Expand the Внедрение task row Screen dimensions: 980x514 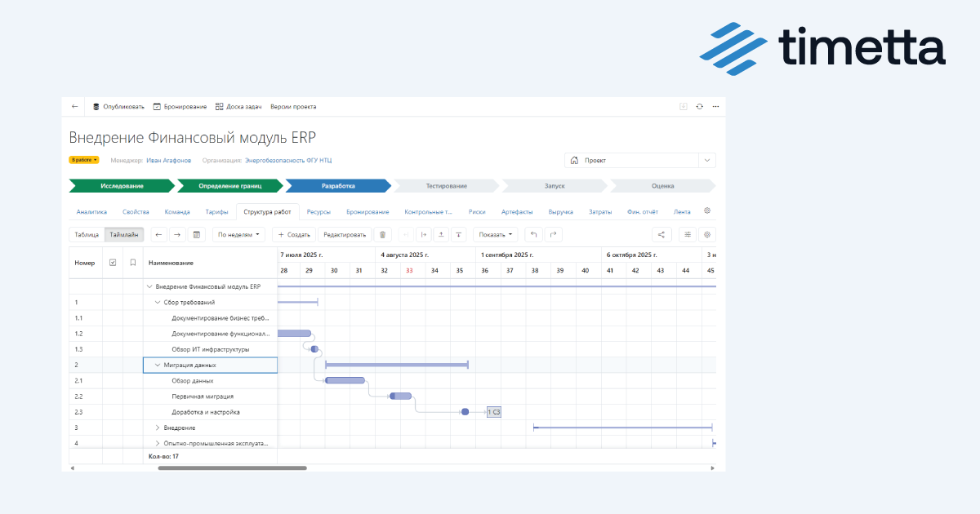point(158,428)
